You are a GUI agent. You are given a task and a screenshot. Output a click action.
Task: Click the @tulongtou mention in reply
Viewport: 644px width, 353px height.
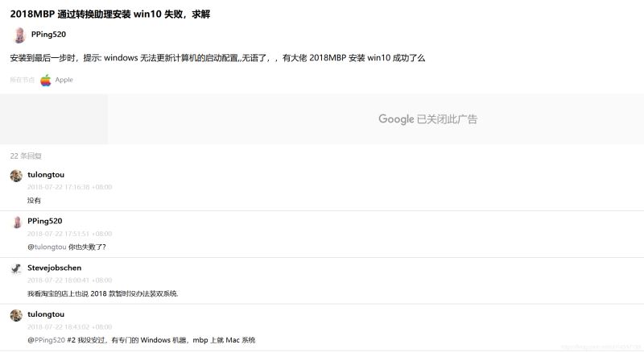(x=47, y=247)
